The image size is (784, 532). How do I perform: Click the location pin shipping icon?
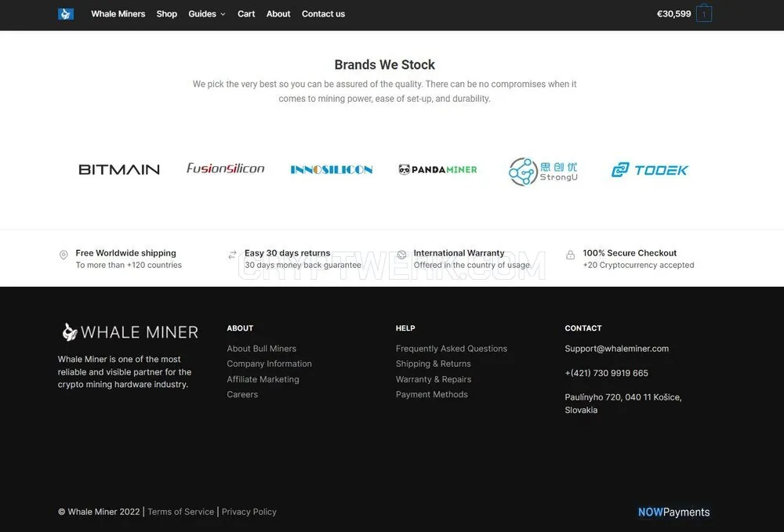pos(64,255)
